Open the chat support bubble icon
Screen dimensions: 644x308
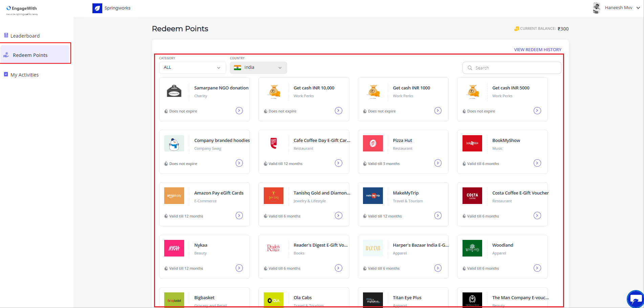point(635,299)
